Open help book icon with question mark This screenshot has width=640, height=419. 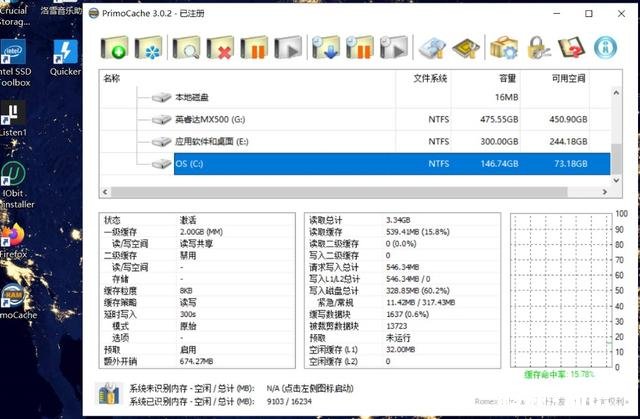click(x=571, y=48)
